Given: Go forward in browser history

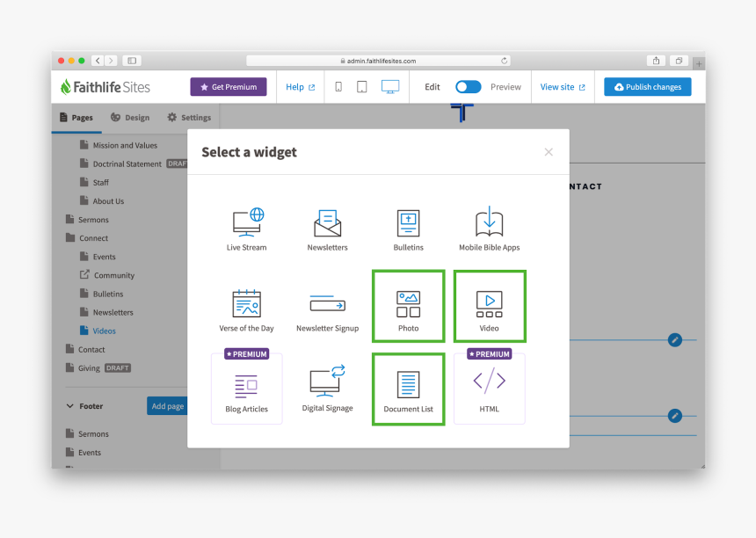Looking at the screenshot, I should [111, 61].
